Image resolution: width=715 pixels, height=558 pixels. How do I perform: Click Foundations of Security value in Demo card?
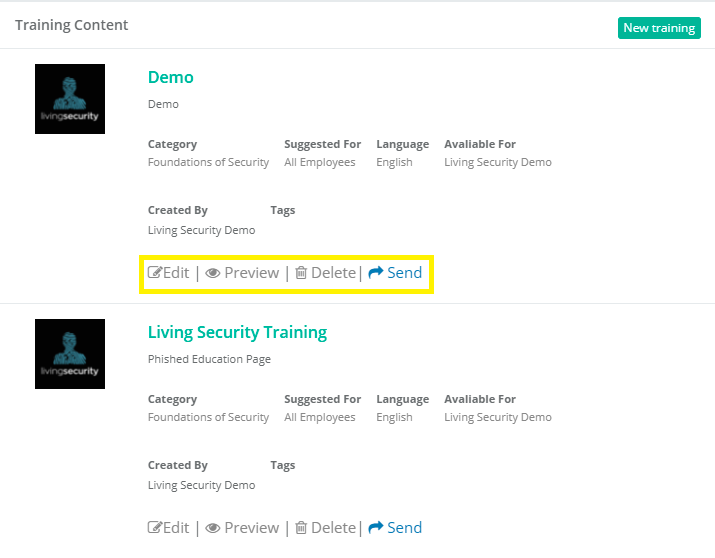click(x=208, y=162)
